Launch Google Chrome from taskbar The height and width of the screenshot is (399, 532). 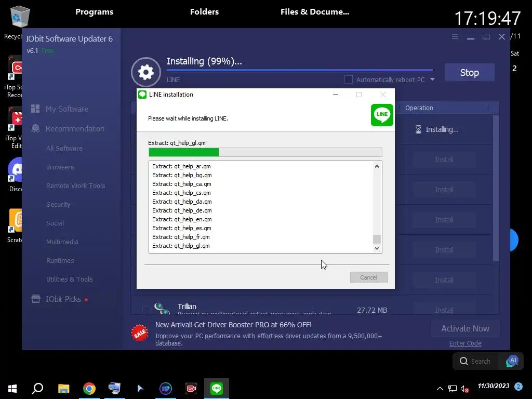89,389
